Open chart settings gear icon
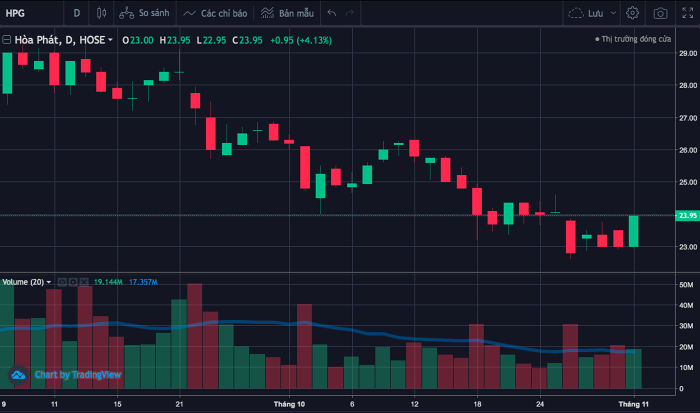The height and width of the screenshot is (413, 700). [x=632, y=14]
